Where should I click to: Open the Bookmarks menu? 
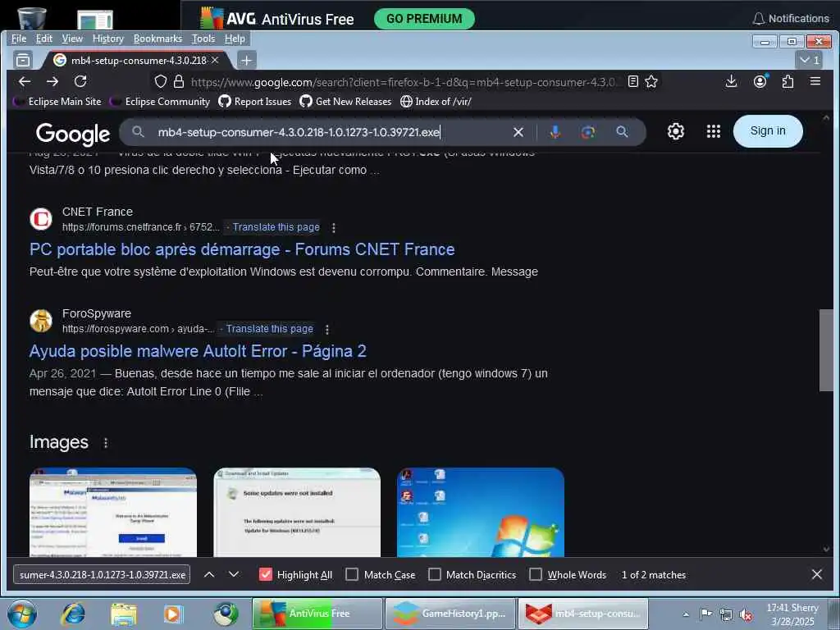click(157, 39)
